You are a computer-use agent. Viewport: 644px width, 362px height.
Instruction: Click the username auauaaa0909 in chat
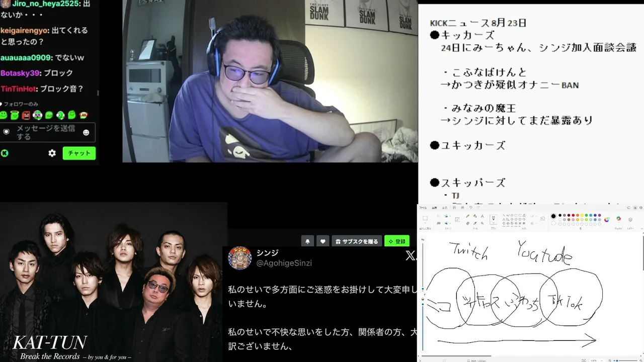25,58
